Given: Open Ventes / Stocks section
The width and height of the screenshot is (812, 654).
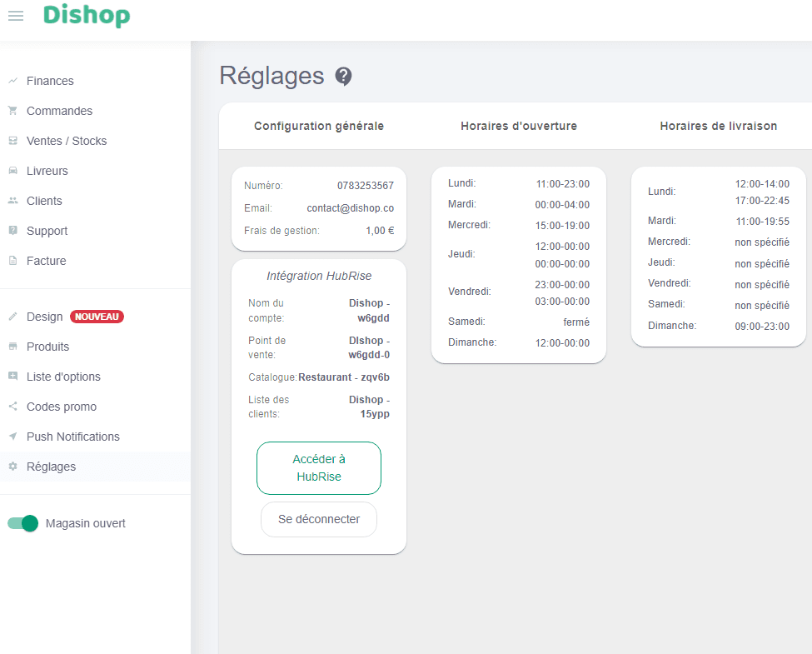Looking at the screenshot, I should point(67,141).
